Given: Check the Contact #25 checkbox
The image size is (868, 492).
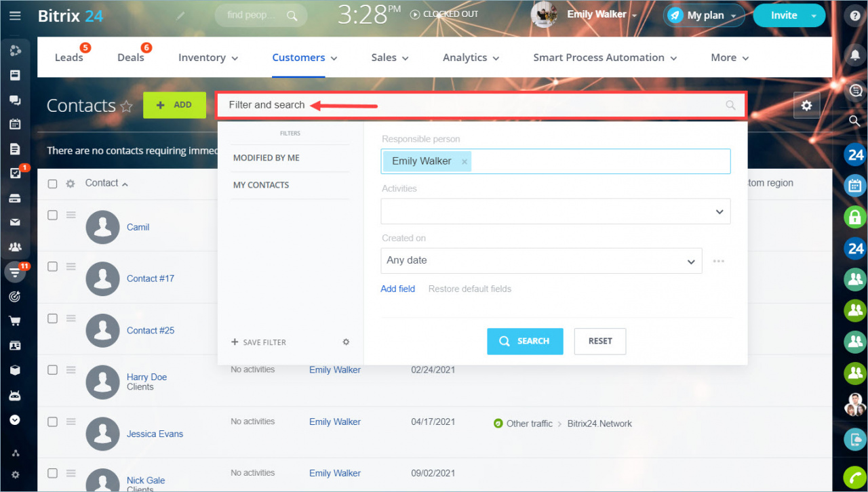Looking at the screenshot, I should 52,319.
